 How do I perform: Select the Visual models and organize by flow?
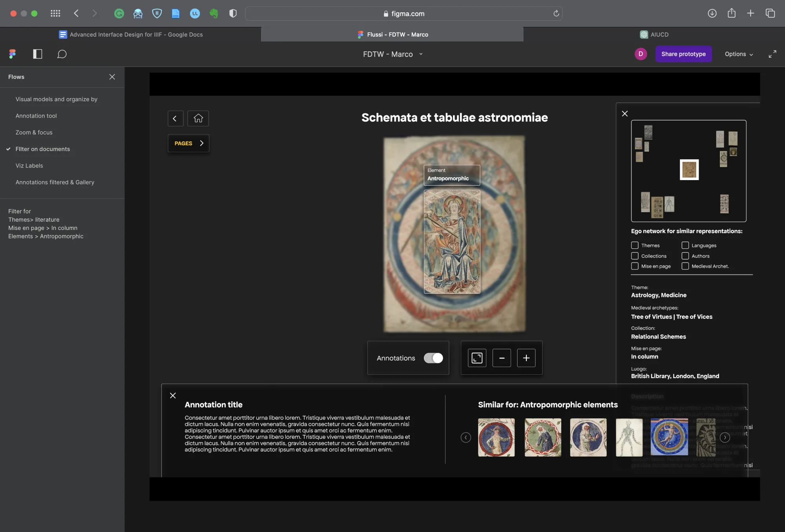coord(57,99)
